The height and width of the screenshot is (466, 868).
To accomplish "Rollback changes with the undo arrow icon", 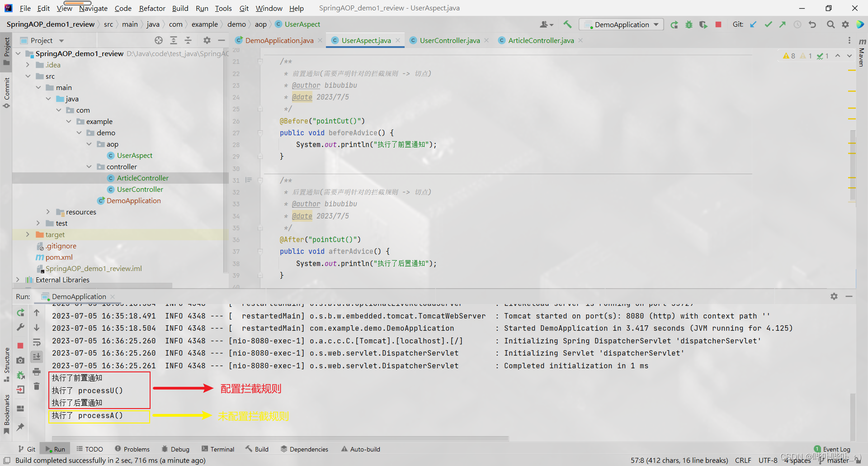I will pos(812,24).
